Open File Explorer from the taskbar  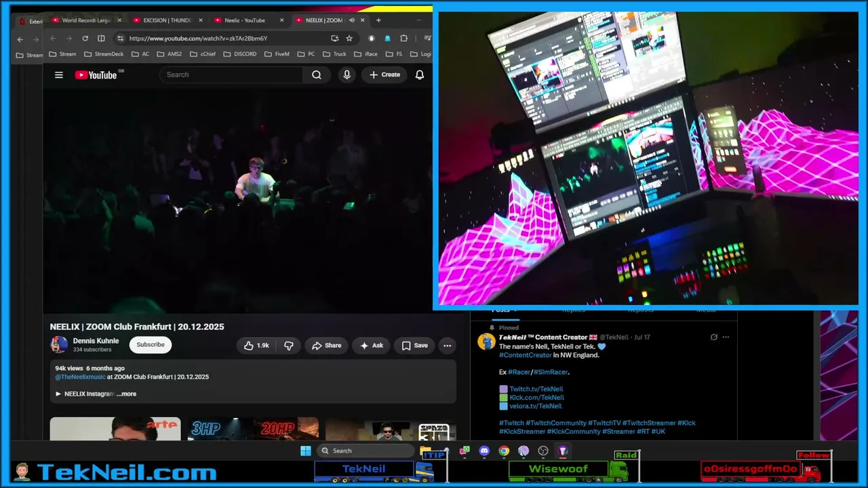click(425, 451)
